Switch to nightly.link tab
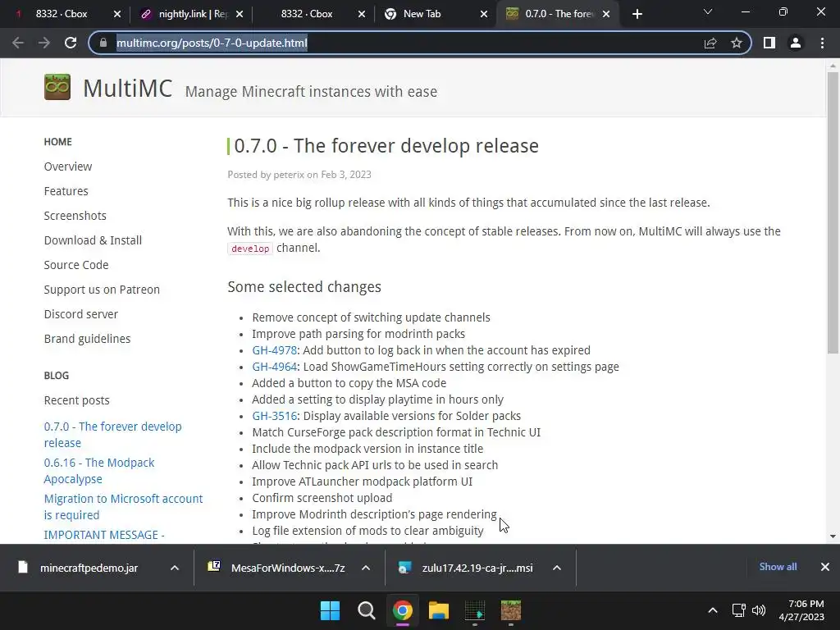The width and height of the screenshot is (840, 630). [x=190, y=14]
